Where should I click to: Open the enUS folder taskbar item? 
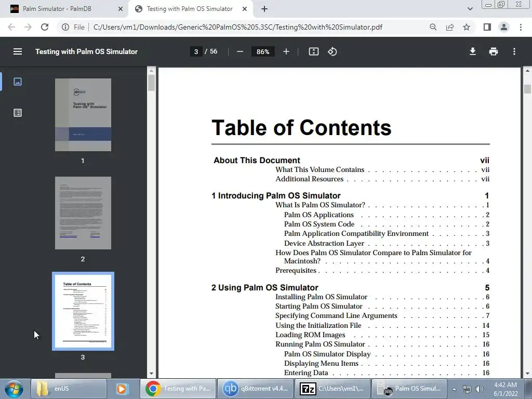69,389
